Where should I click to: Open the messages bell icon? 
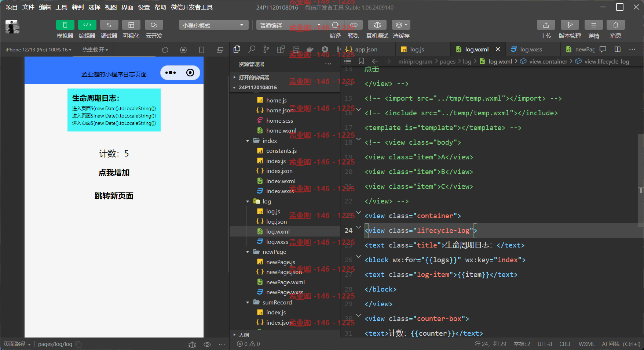615,25
